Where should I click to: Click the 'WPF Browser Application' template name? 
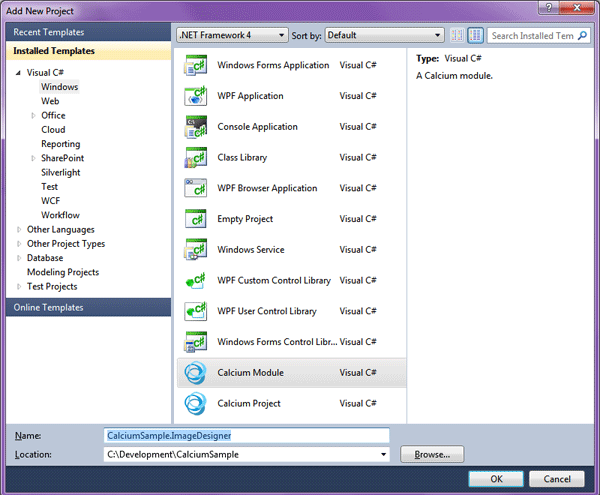click(267, 188)
